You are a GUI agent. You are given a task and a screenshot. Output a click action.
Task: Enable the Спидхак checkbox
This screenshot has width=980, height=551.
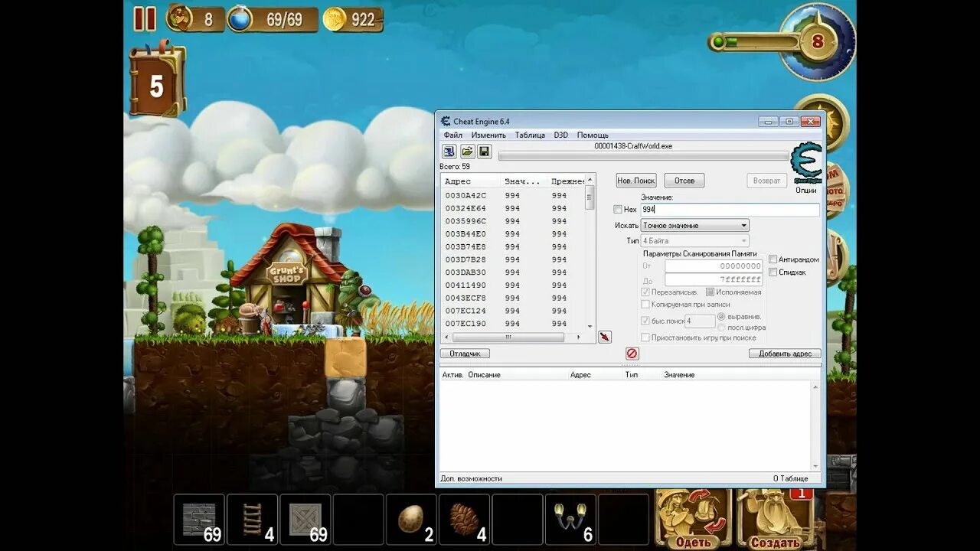pyautogui.click(x=773, y=272)
